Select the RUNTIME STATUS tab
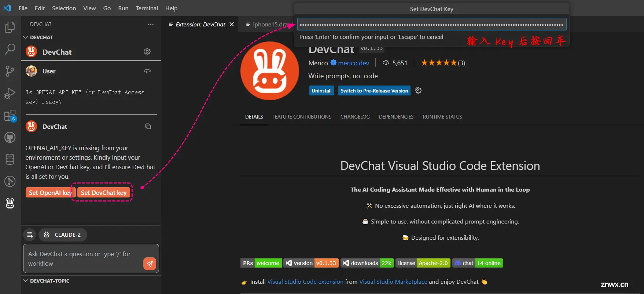The width and height of the screenshot is (644, 294). (x=442, y=117)
